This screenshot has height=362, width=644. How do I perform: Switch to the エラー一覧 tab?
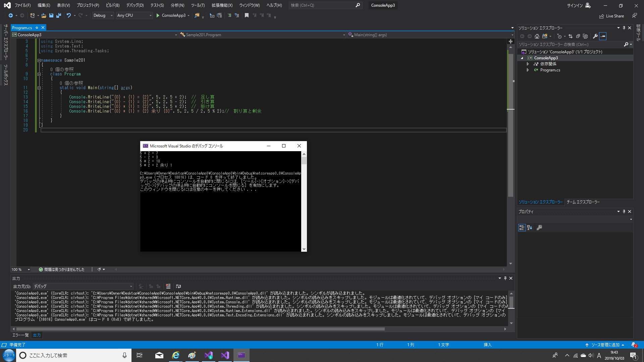pos(20,335)
